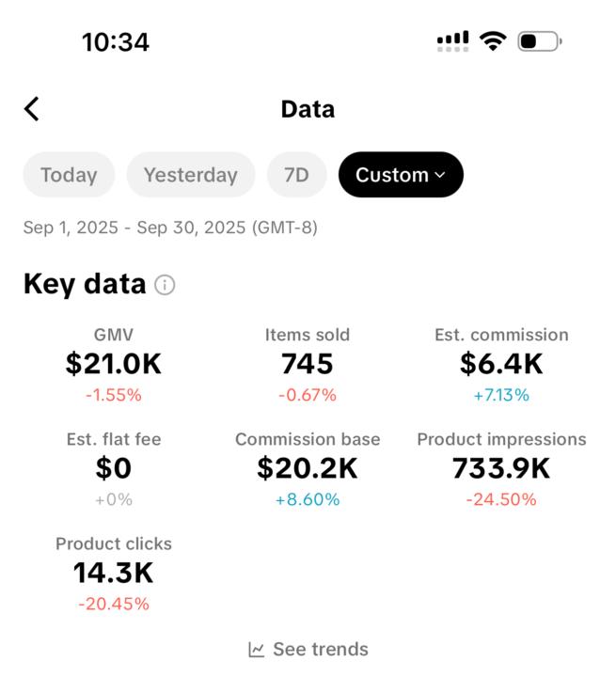
Task: Switch to the Today tab
Action: pyautogui.click(x=69, y=175)
